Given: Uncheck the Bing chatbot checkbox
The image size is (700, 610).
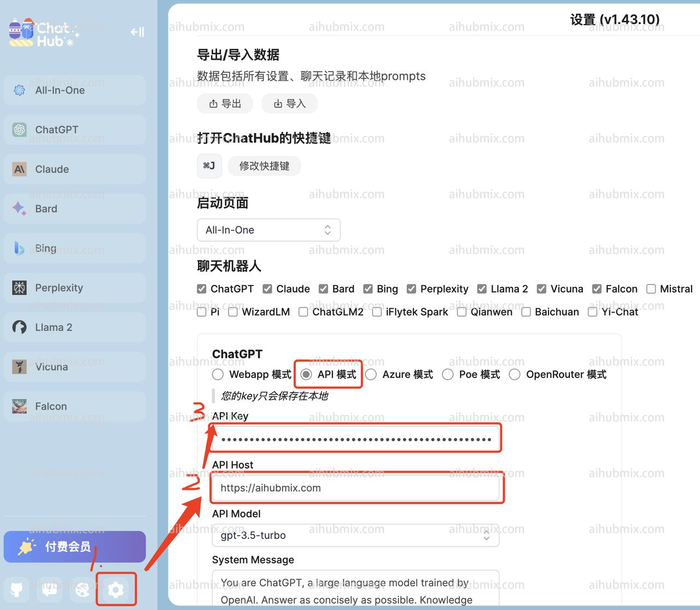Looking at the screenshot, I should 368,289.
